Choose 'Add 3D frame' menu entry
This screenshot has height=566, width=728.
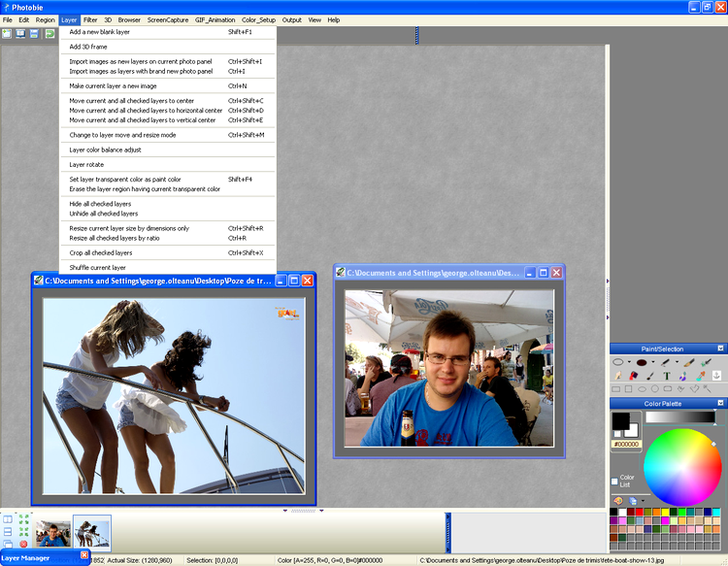(x=168, y=47)
